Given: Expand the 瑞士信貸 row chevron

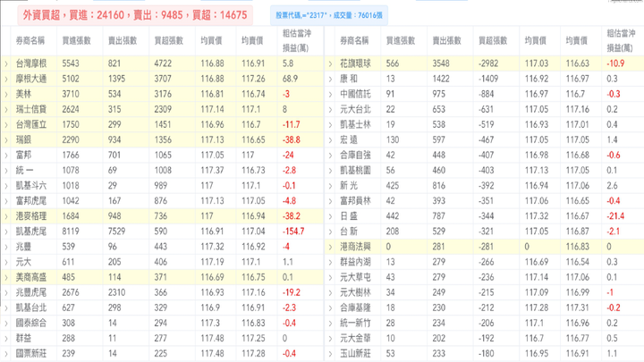Looking at the screenshot, I should (6, 109).
